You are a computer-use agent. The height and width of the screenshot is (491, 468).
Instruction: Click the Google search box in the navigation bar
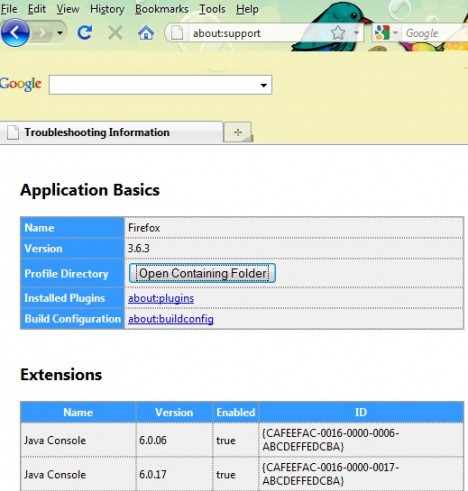coord(435,33)
